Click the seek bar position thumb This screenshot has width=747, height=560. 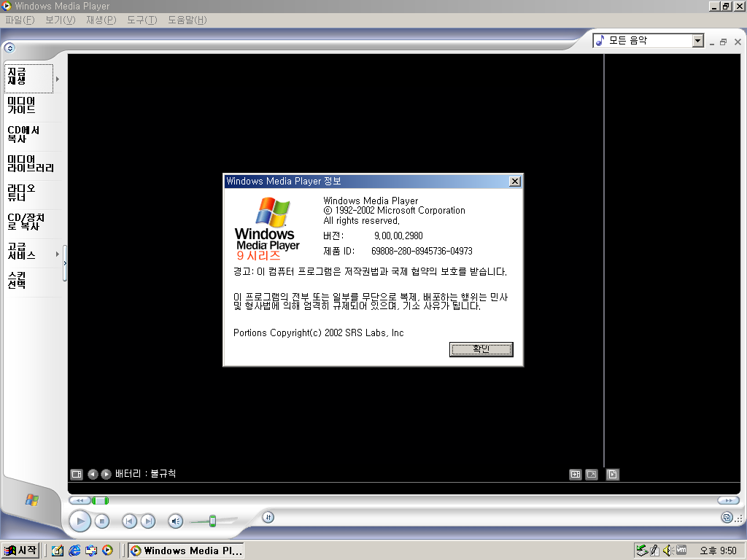point(101,500)
